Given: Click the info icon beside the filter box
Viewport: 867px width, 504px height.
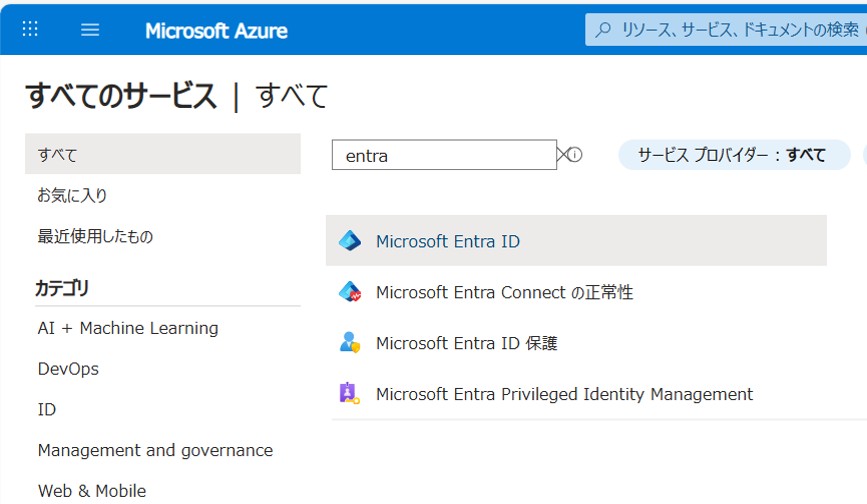Looking at the screenshot, I should click(576, 155).
